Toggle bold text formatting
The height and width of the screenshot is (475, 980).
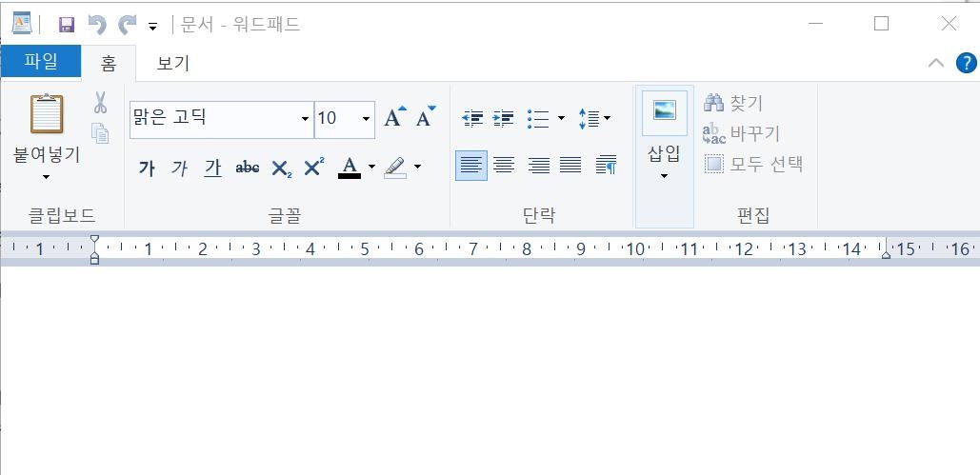[x=147, y=168]
